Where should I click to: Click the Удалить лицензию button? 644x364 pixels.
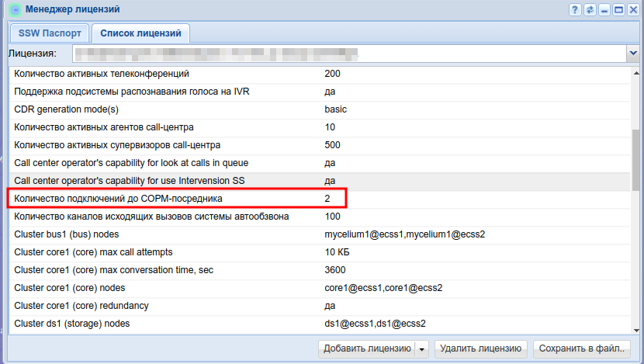(481, 348)
